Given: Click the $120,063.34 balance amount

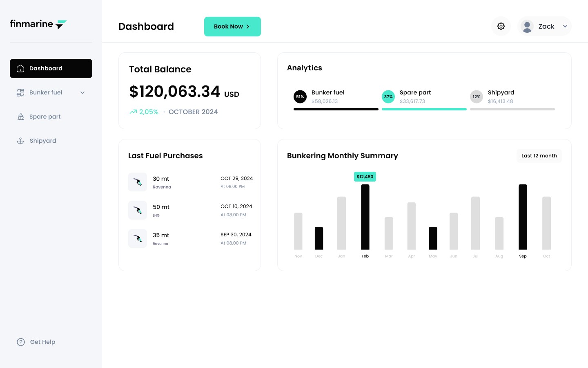Looking at the screenshot, I should tap(175, 92).
